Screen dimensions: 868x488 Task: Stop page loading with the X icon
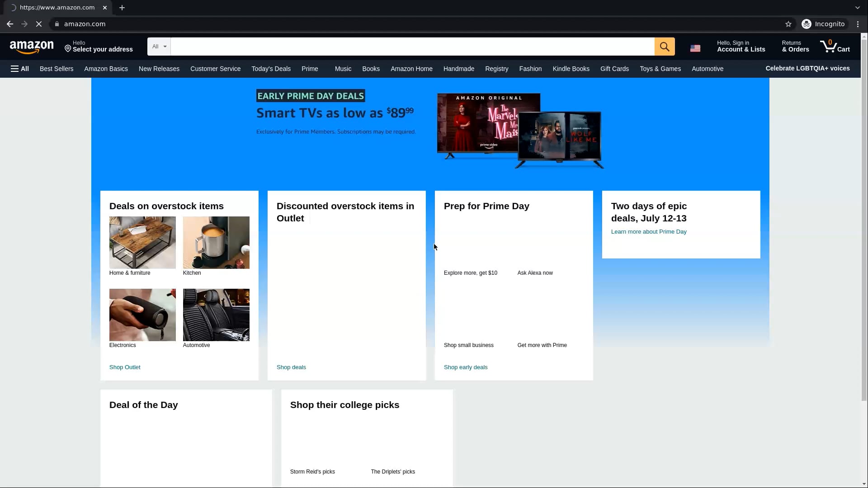pos(39,24)
